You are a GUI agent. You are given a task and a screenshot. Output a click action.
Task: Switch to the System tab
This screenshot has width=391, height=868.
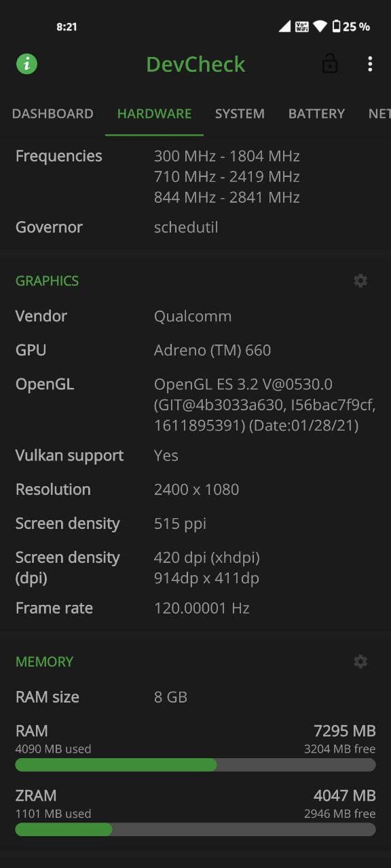click(240, 114)
